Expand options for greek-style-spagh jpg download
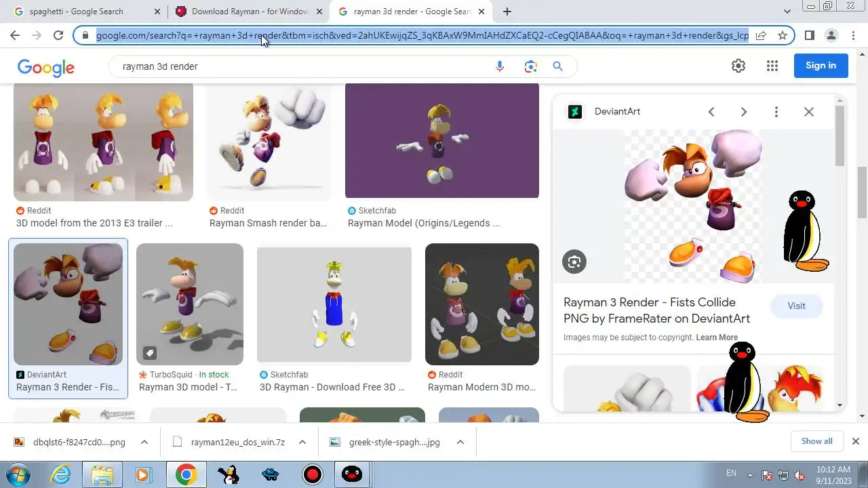This screenshot has width=868, height=488. click(460, 442)
